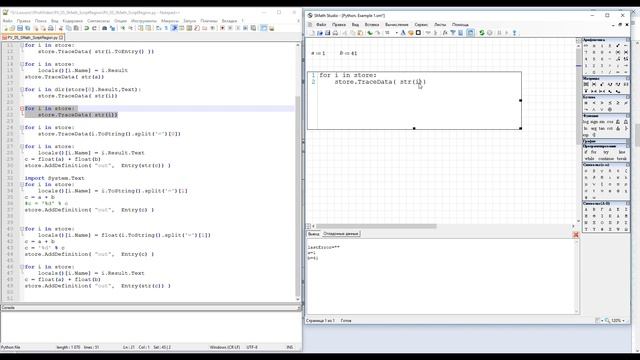Click pause calculation icon in SMath toolbar

pyautogui.click(x=500, y=33)
